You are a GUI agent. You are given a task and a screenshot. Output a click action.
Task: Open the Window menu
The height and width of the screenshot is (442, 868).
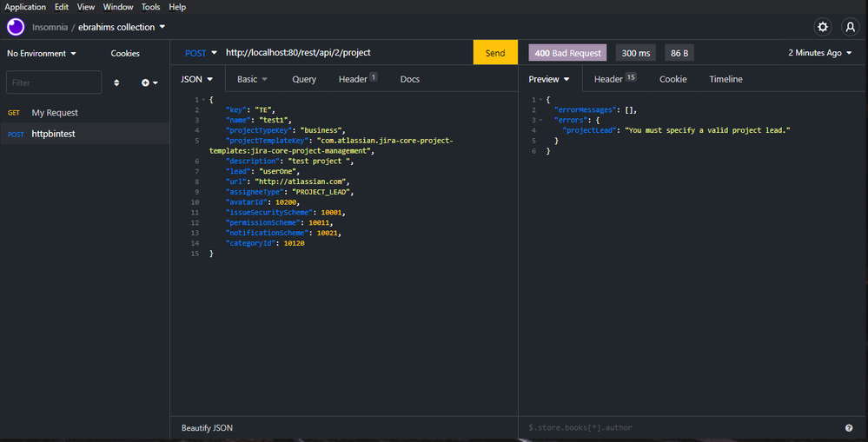(118, 7)
